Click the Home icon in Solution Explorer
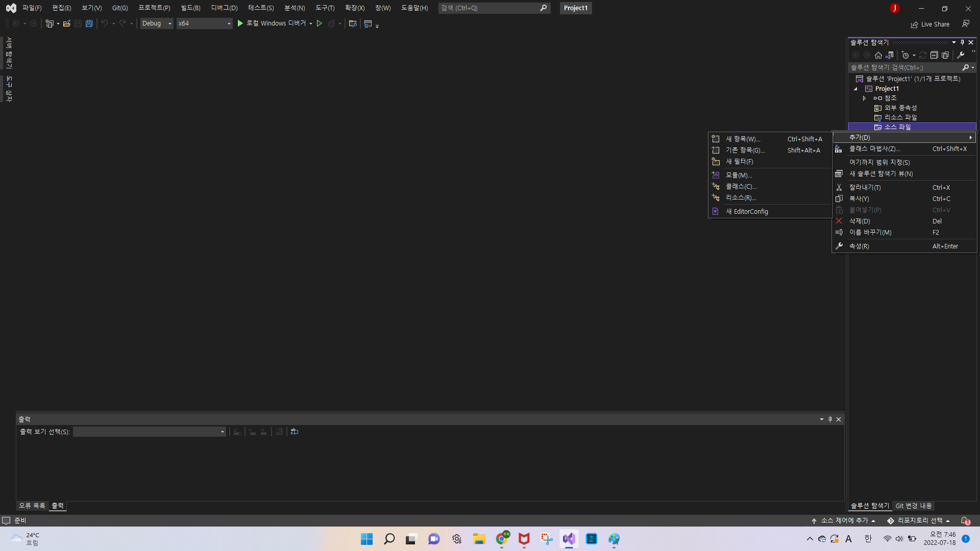Image resolution: width=980 pixels, height=551 pixels. 878,55
